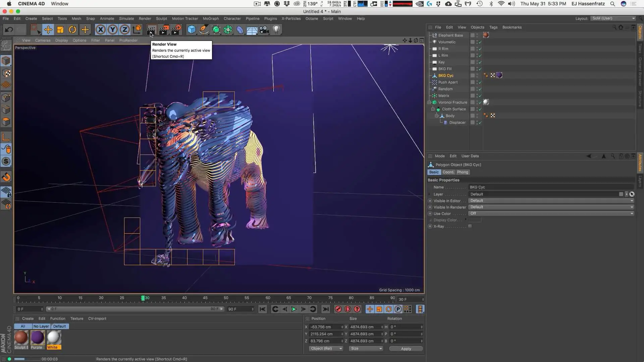Screen dimensions: 644x362
Task: Collapse Cloth Surface tree item
Action: [433, 109]
